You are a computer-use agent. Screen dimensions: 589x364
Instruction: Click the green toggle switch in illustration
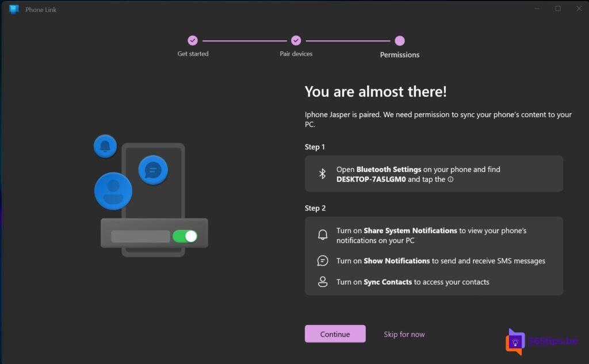pyautogui.click(x=185, y=236)
